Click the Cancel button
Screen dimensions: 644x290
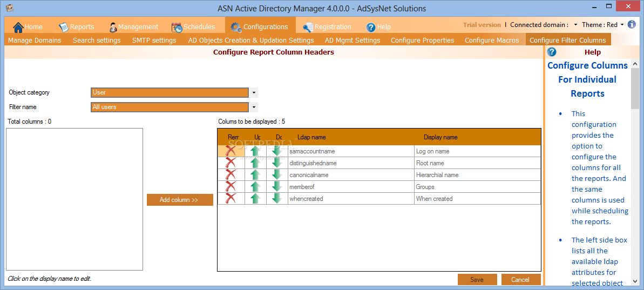(520, 280)
